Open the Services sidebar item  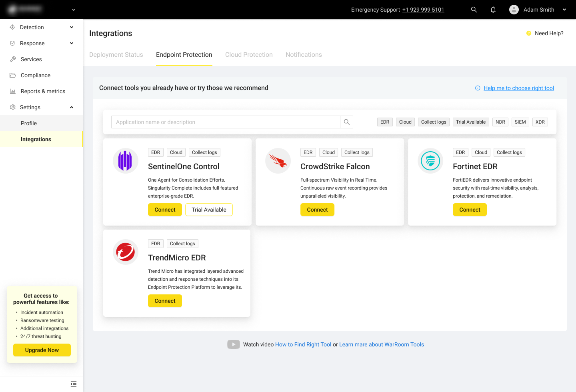coord(42,59)
